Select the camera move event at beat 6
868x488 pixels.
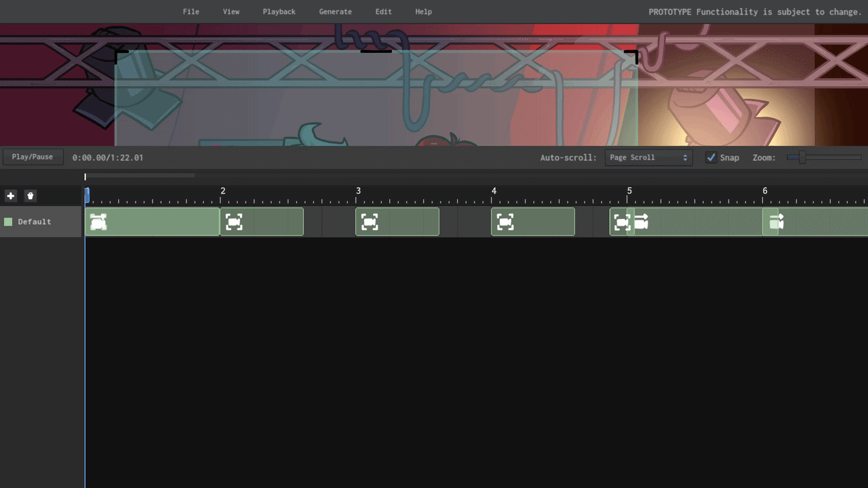click(x=777, y=222)
